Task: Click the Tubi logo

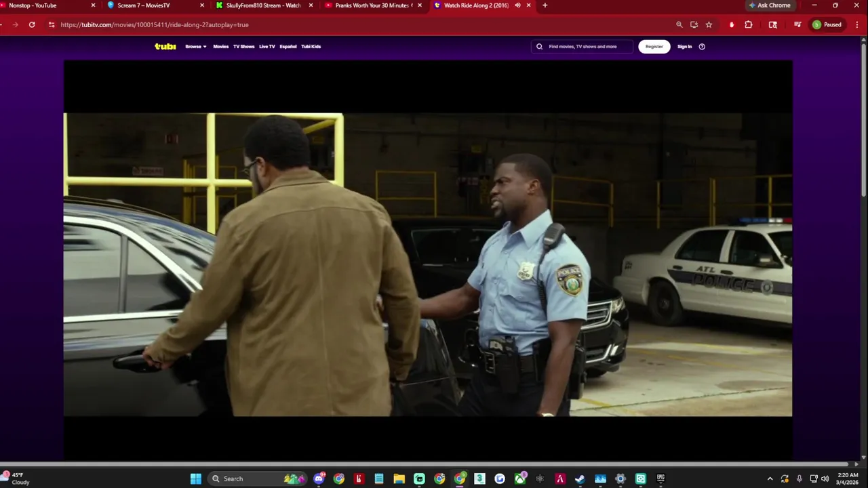Action: tap(165, 47)
